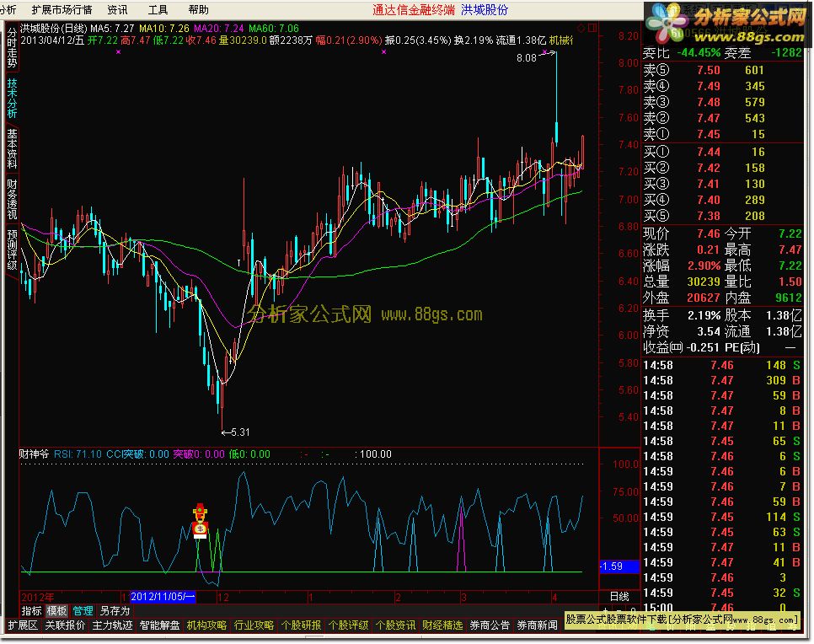Click the 管理 button below the chart
Image resolution: width=814 pixels, height=644 pixels.
tap(83, 611)
